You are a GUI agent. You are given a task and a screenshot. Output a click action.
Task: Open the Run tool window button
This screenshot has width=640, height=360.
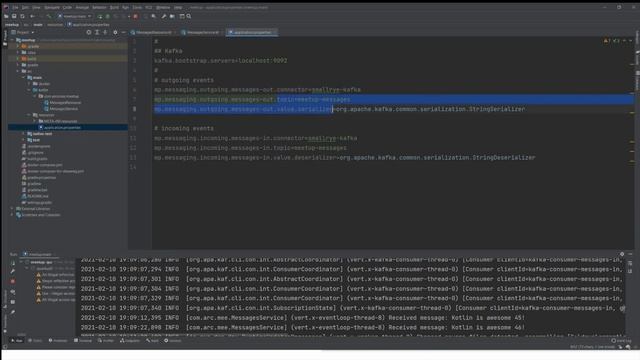pos(17,340)
